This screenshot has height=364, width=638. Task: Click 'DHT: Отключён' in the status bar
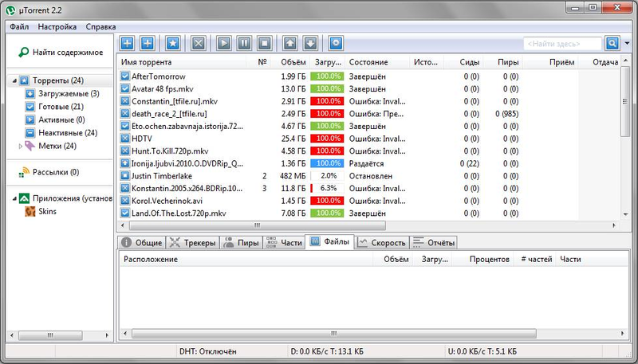click(x=207, y=351)
